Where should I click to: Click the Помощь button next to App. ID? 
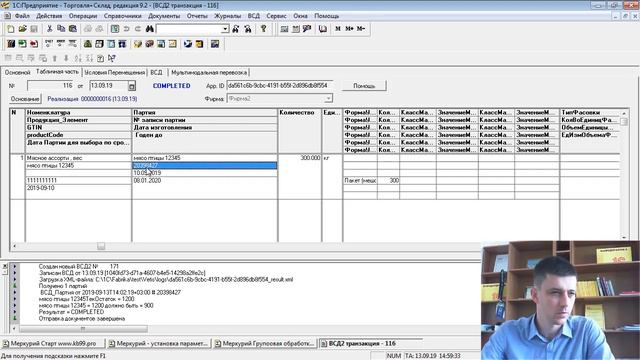click(364, 86)
